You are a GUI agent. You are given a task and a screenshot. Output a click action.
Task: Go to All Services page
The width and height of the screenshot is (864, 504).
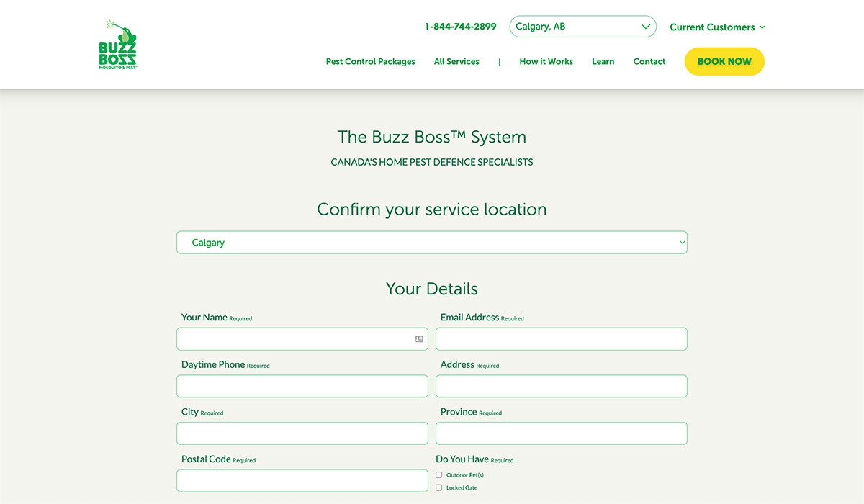coord(456,62)
